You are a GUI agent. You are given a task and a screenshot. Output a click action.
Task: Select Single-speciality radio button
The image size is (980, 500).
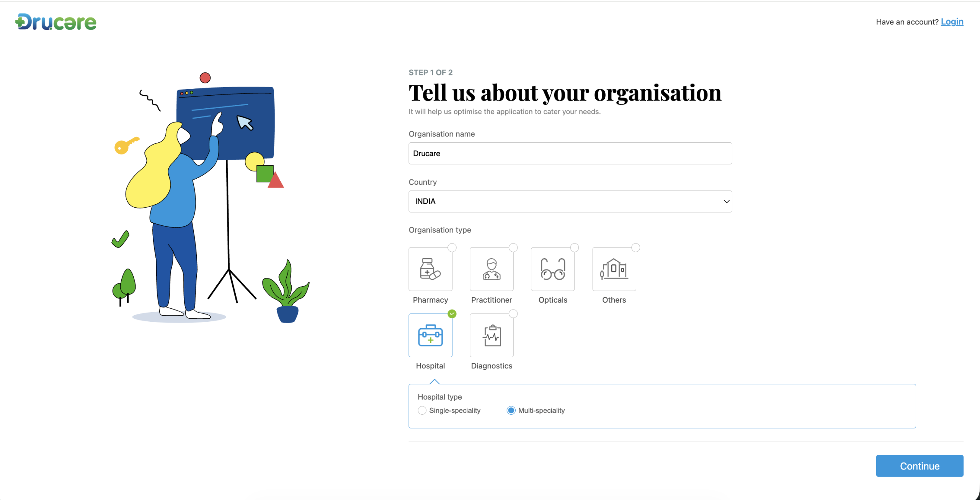[x=422, y=410]
